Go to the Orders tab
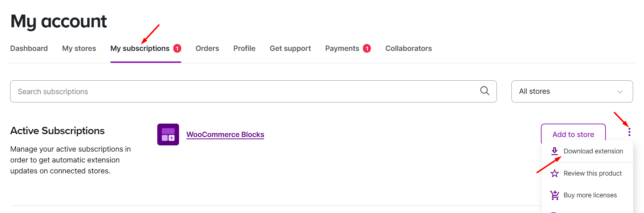Image resolution: width=644 pixels, height=213 pixels. (207, 48)
